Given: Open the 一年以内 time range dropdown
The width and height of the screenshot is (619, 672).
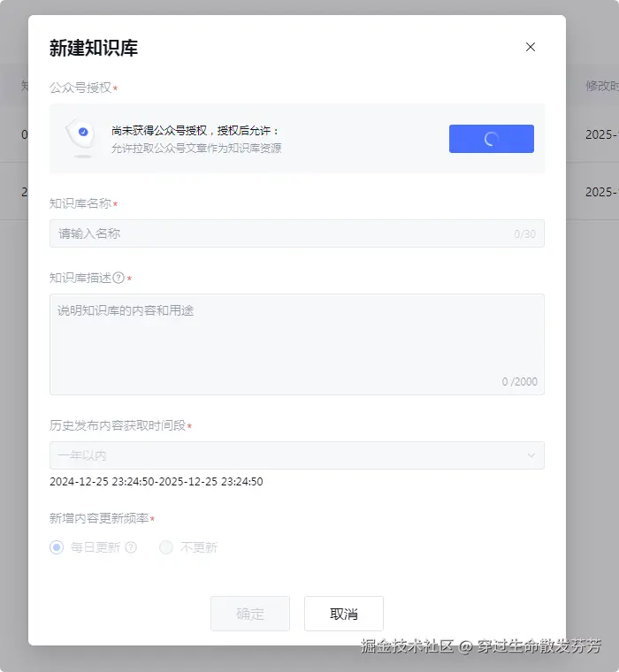Looking at the screenshot, I should 297,455.
